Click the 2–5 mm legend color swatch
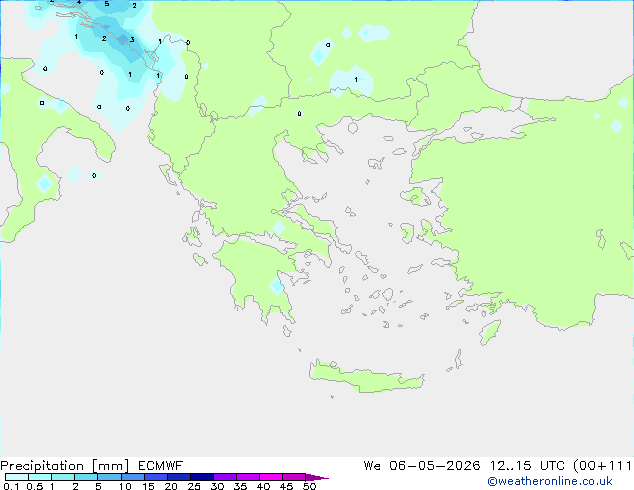This screenshot has height=490, width=634. pos(86,477)
